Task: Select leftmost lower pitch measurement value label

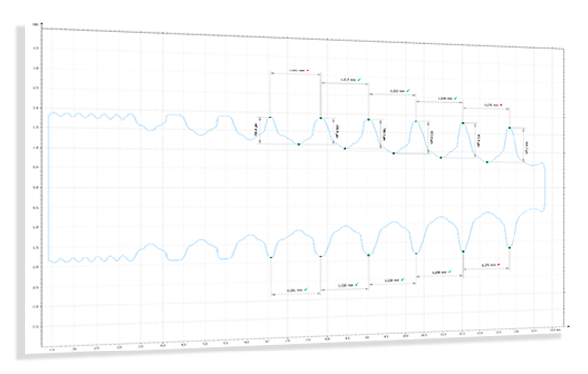Action: pyautogui.click(x=295, y=290)
